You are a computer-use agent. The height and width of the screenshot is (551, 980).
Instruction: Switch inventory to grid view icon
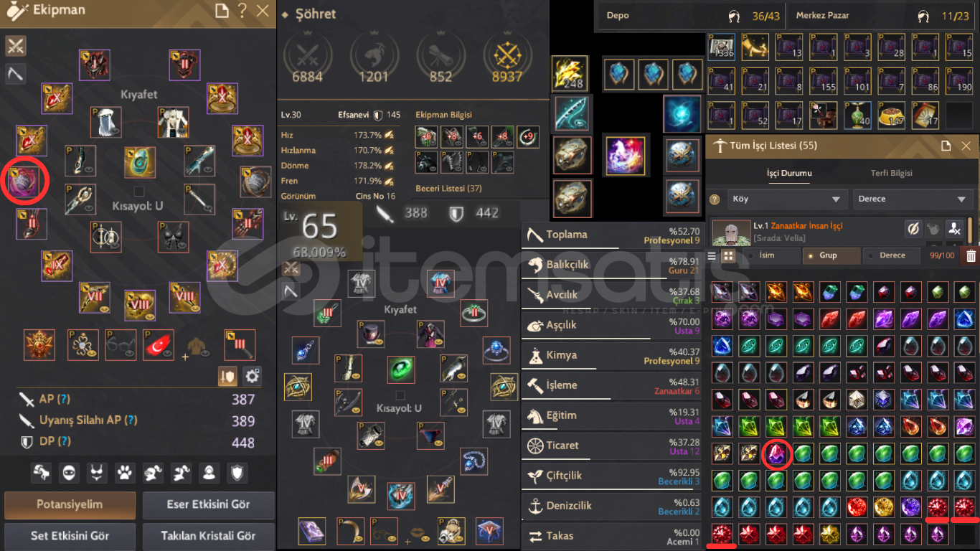point(728,256)
